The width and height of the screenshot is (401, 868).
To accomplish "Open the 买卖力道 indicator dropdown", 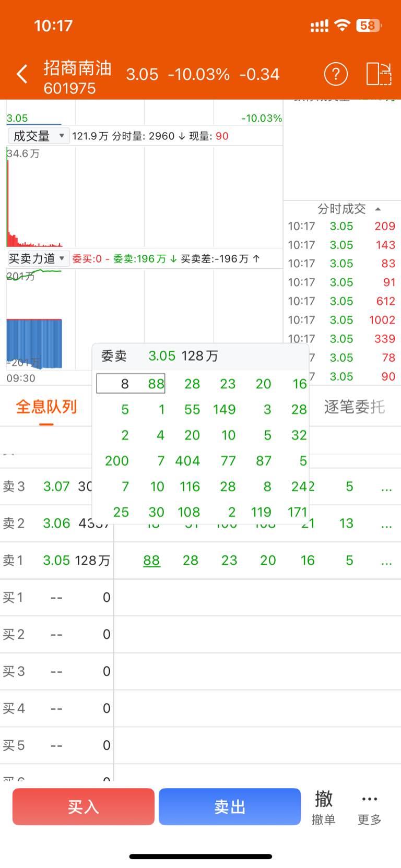I will tap(38, 258).
